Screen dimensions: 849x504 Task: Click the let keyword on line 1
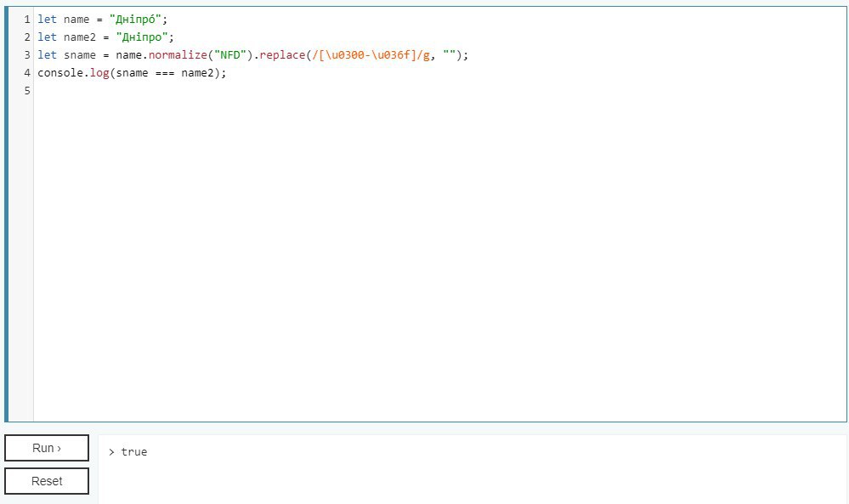[47, 20]
